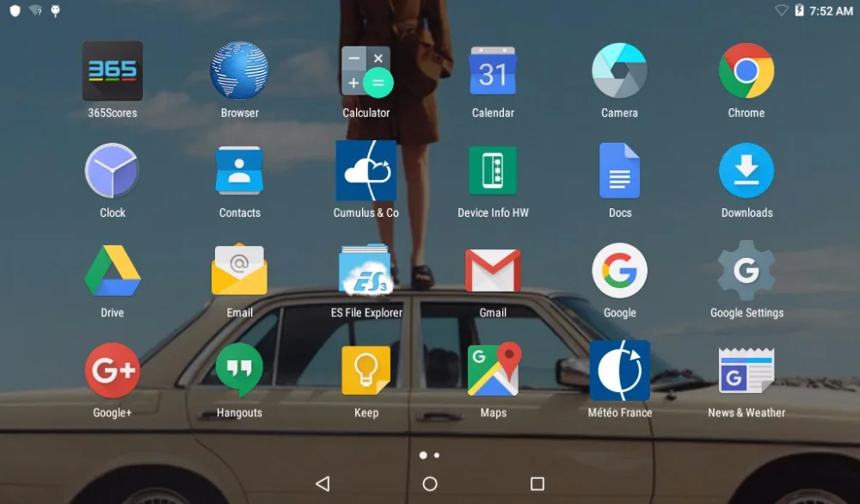Tap the 7:52 AM clock text
860x504 pixels.
pyautogui.click(x=831, y=11)
